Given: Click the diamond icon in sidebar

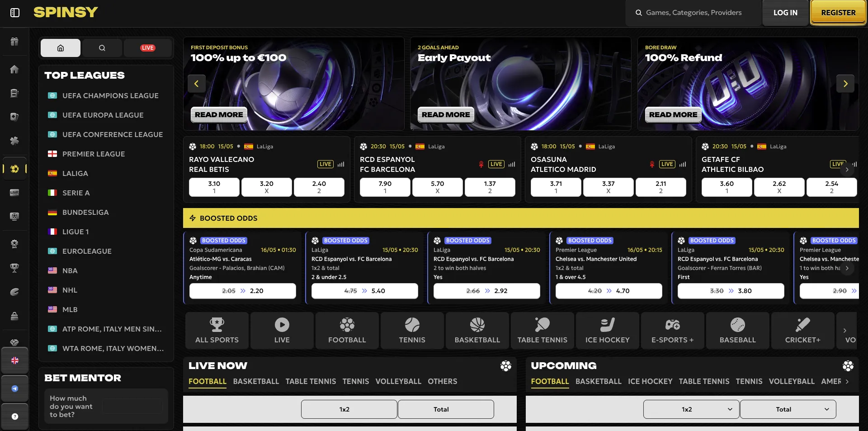Looking at the screenshot, I should [x=14, y=342].
